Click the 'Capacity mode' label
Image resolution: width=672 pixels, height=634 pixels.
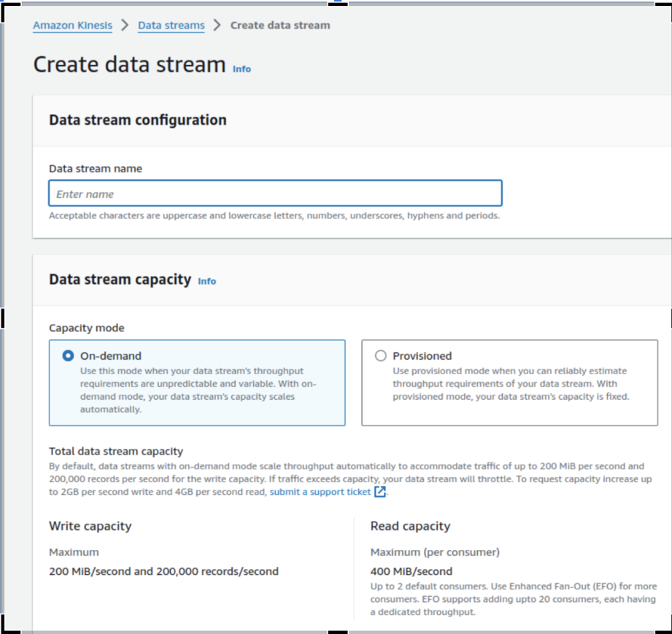[87, 328]
